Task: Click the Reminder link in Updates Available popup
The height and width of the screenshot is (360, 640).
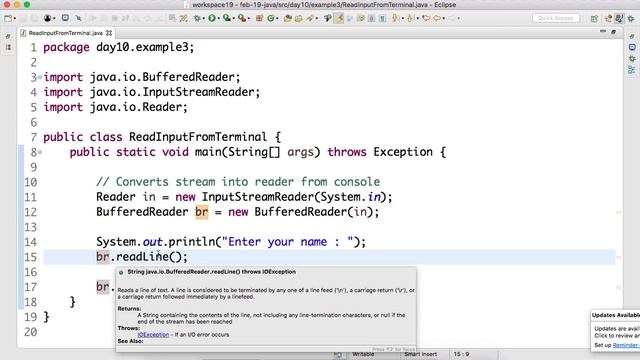Action: (x=627, y=345)
